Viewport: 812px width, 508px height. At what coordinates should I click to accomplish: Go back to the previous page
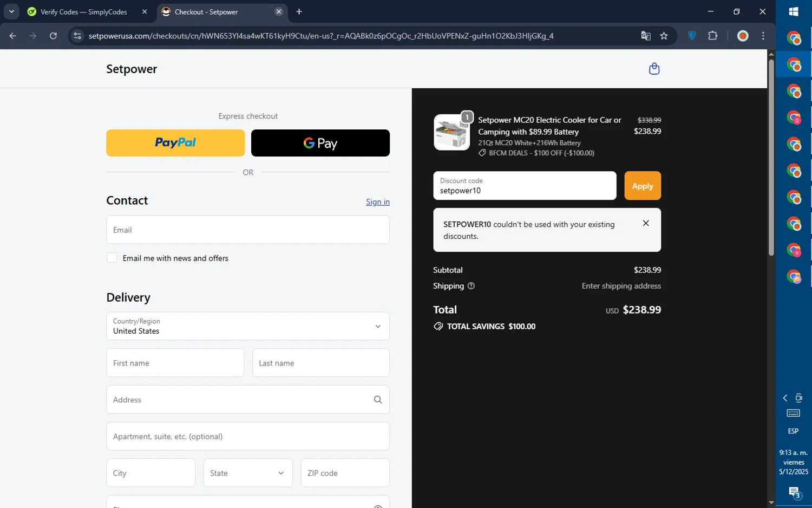13,36
